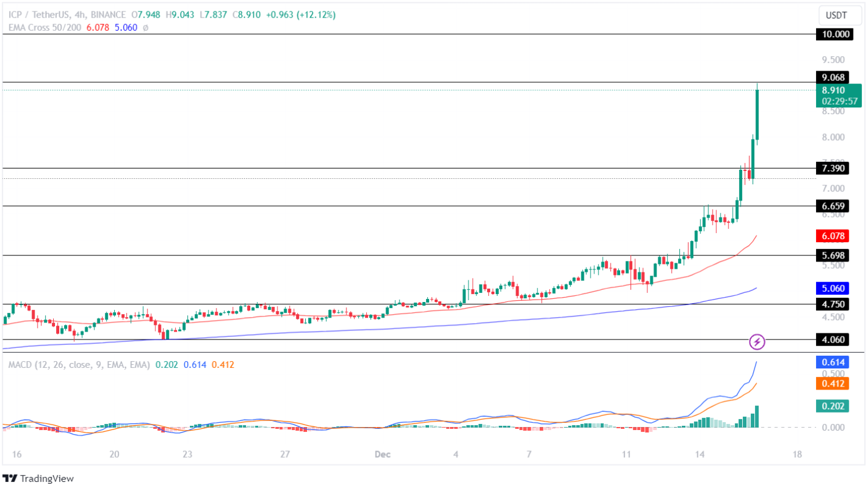
Task: Click the 23 date label on time axis
Action: point(188,455)
